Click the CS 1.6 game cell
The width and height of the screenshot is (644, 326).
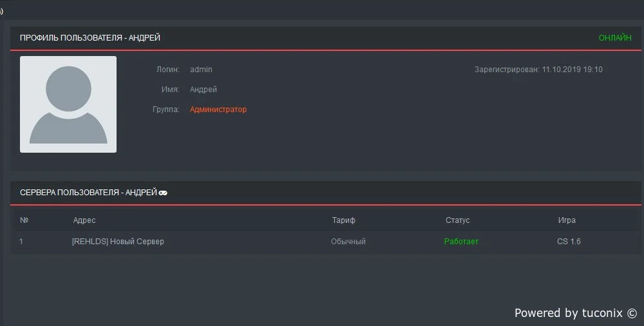[569, 242]
